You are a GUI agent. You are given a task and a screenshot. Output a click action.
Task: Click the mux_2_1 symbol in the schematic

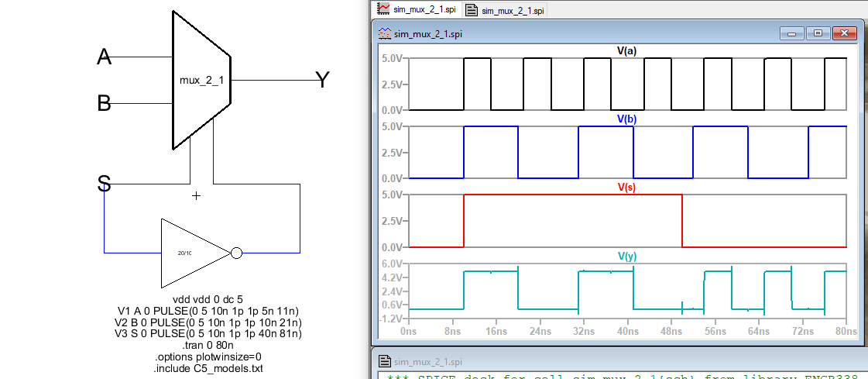pos(200,80)
